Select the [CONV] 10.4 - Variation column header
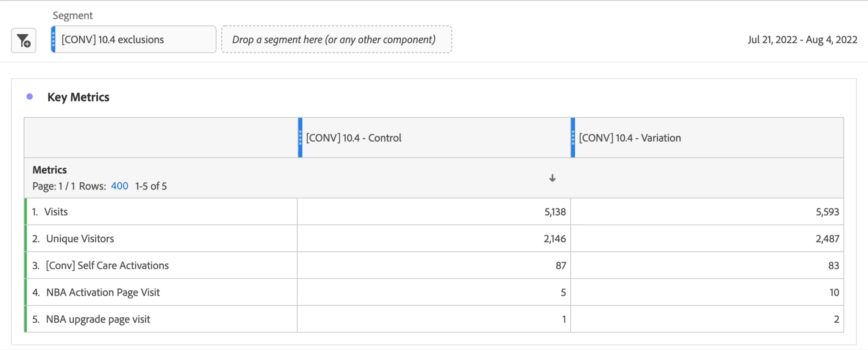Viewport: 868px width, 350px height. (707, 137)
